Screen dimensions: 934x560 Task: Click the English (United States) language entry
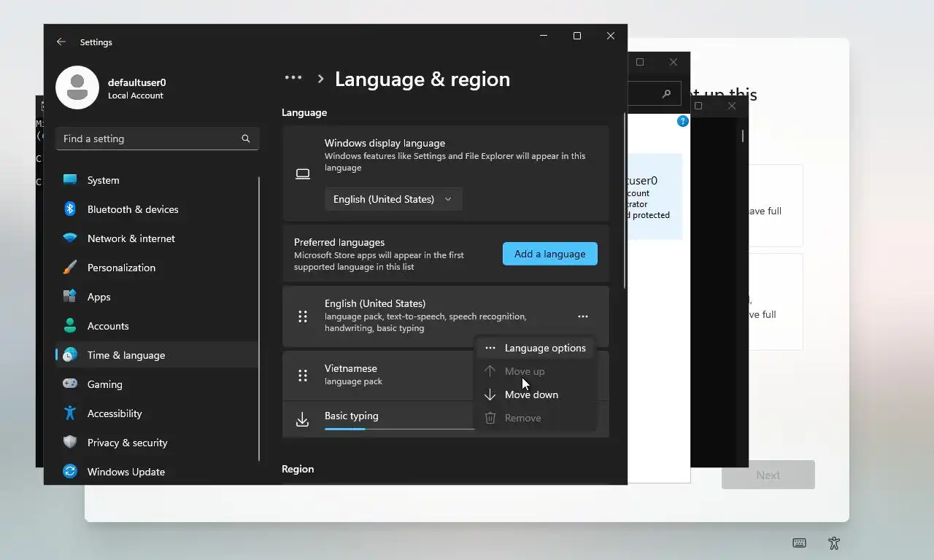pos(446,316)
